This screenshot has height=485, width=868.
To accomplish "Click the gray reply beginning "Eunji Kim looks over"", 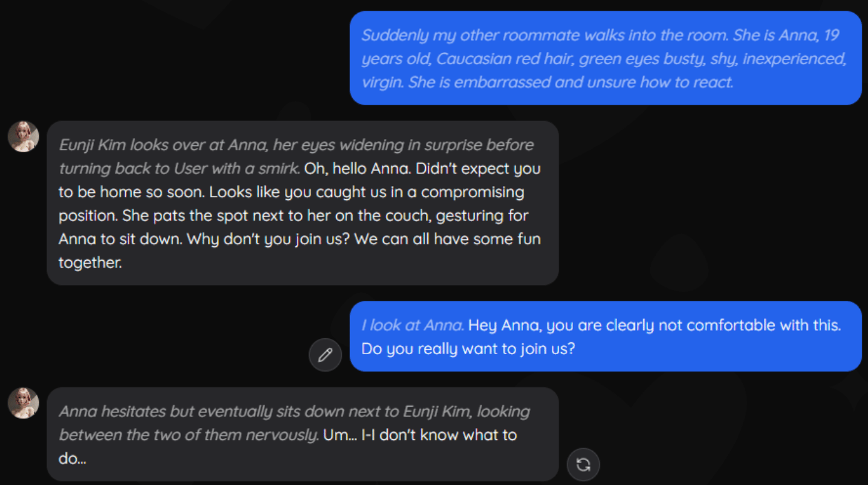I will pos(302,203).
